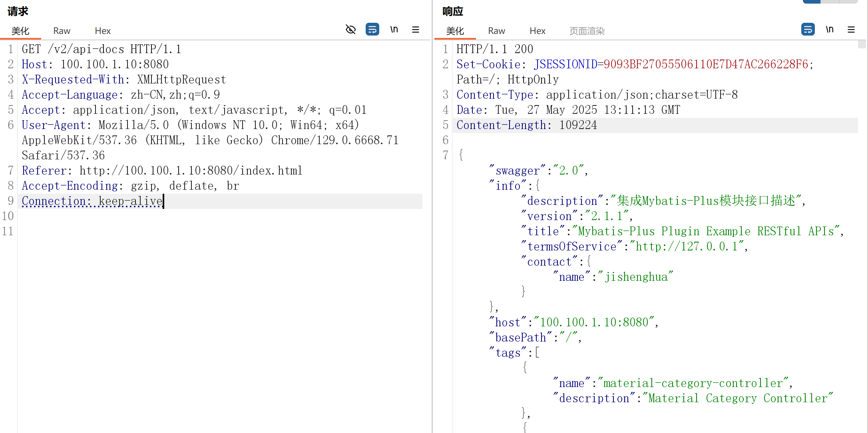Click empty request line 11
This screenshot has height=433, width=868.
[220, 231]
